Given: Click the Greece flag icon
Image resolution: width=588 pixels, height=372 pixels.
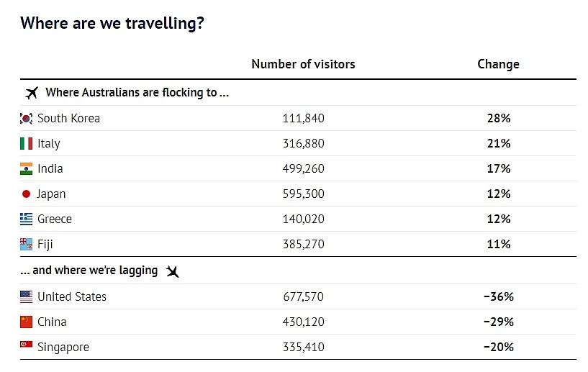Looking at the screenshot, I should (26, 219).
